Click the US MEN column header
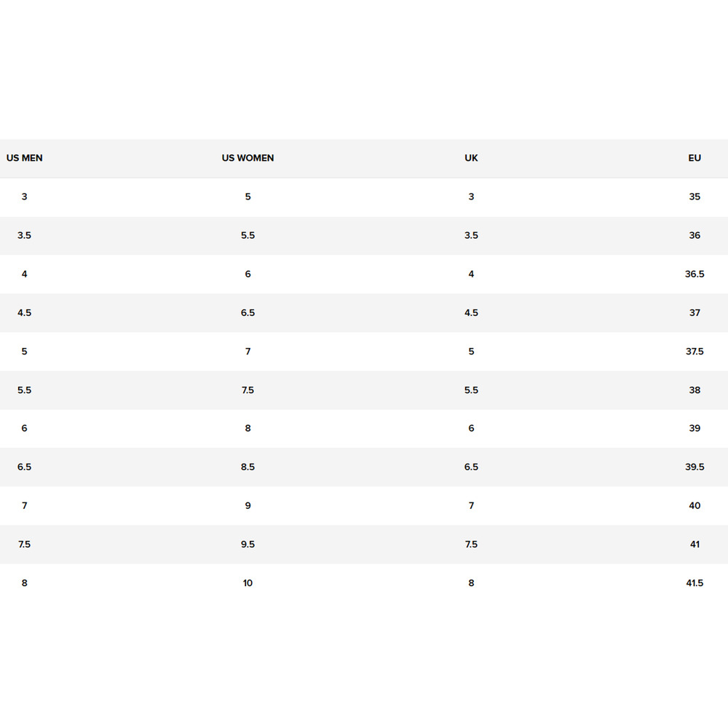This screenshot has width=728, height=728. coord(25,158)
